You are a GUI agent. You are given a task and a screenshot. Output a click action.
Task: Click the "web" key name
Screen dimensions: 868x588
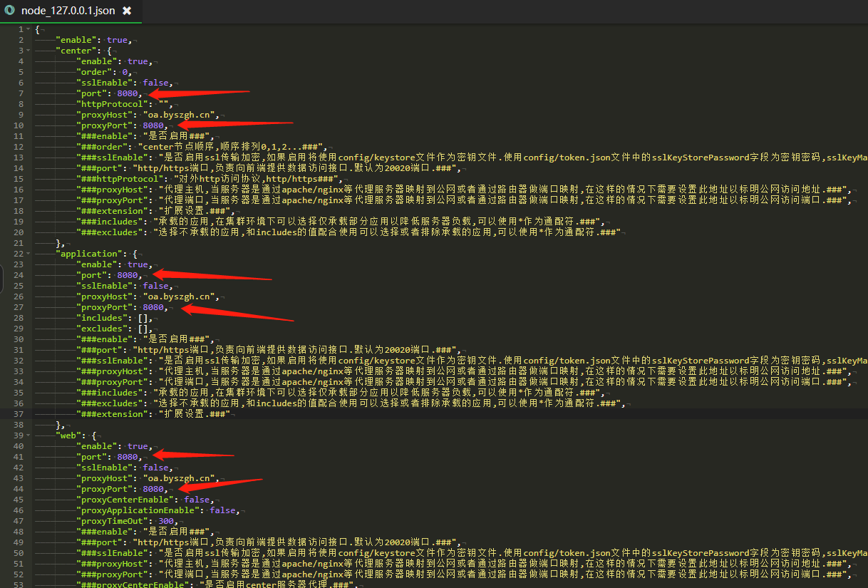(x=68, y=435)
